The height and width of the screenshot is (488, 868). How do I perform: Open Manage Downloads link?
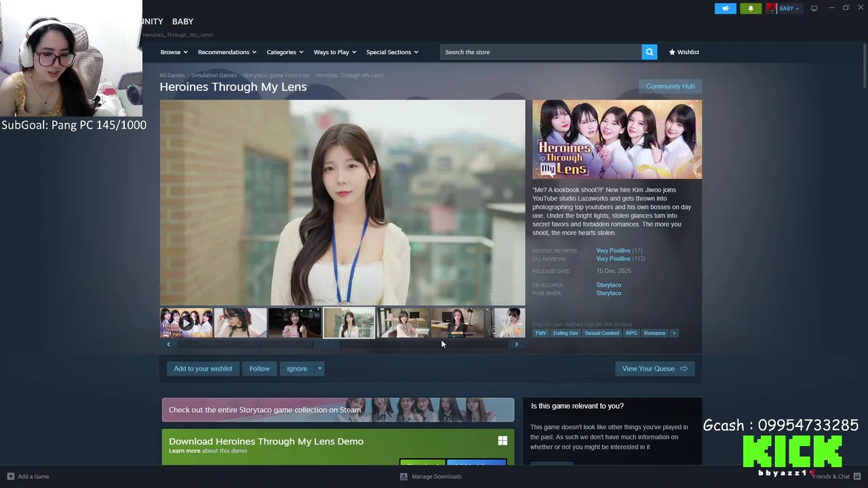pyautogui.click(x=436, y=476)
